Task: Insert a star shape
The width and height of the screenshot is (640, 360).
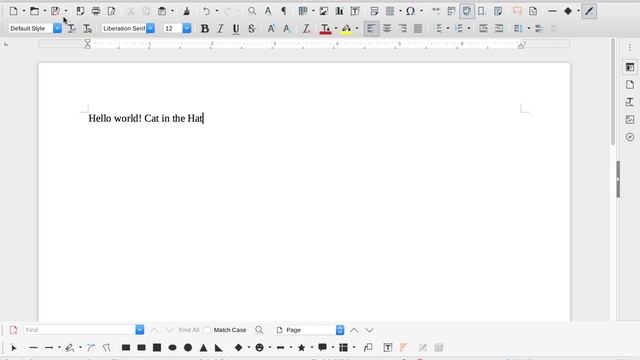Action: coord(301,348)
